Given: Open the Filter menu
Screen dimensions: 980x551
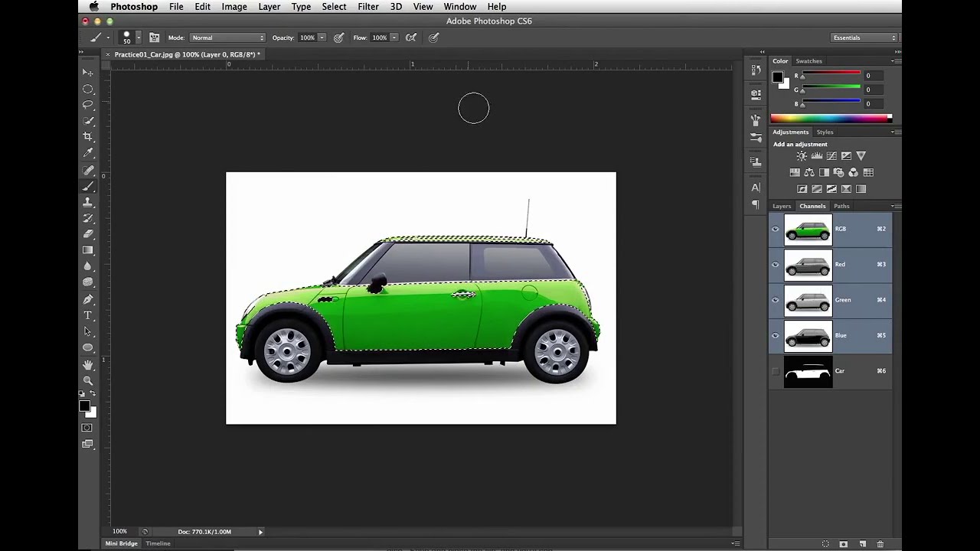Looking at the screenshot, I should [x=368, y=7].
